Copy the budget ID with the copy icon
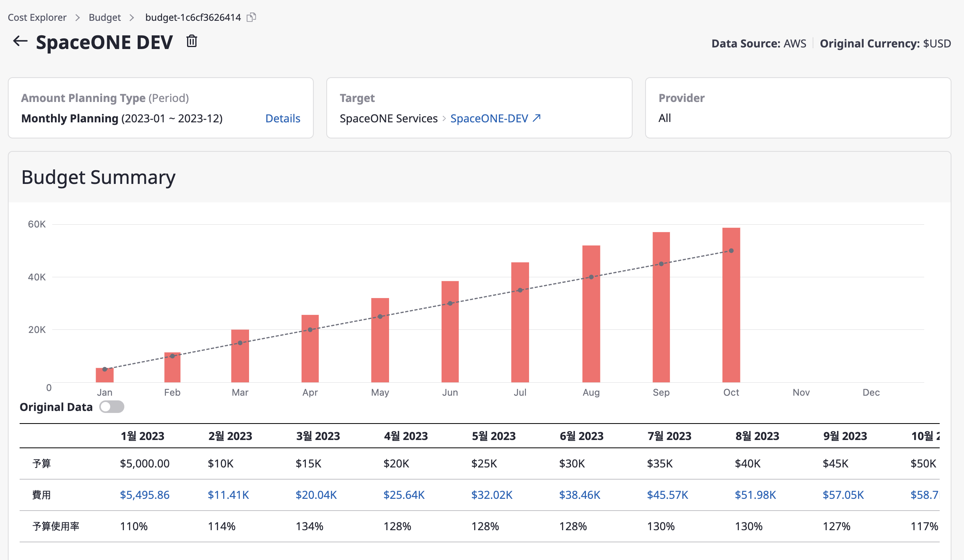The image size is (964, 560). point(251,17)
